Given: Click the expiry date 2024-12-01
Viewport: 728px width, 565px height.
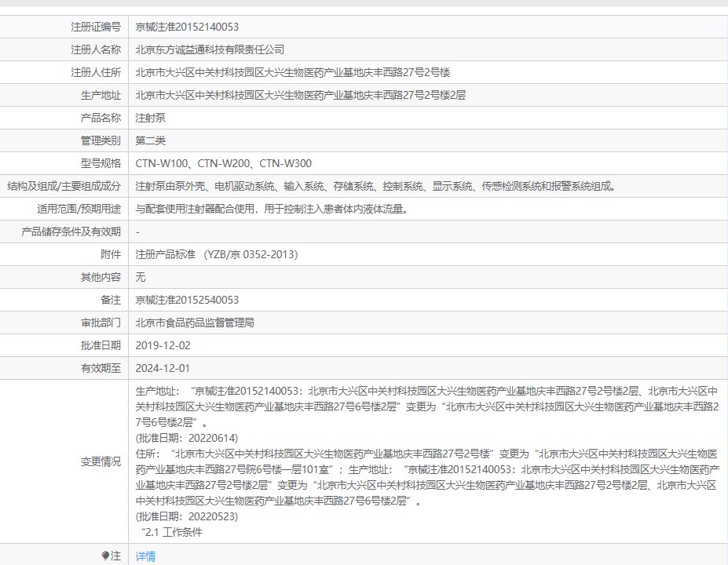Looking at the screenshot, I should (x=163, y=368).
